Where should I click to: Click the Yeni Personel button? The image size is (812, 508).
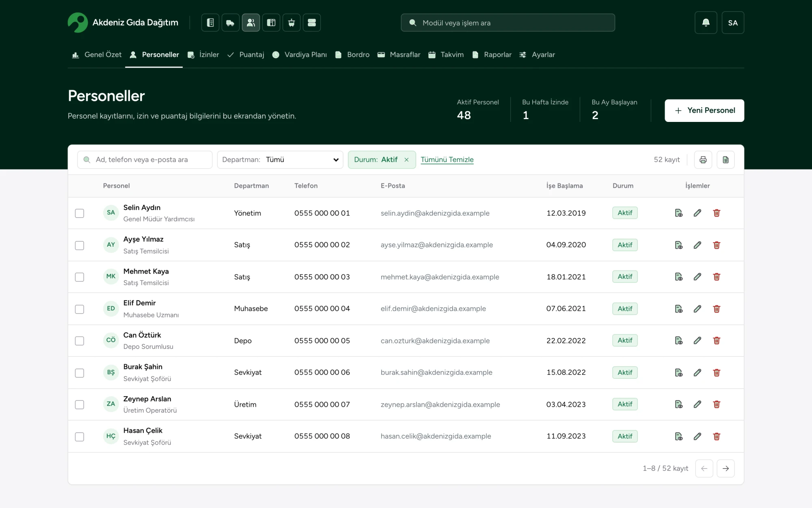704,111
